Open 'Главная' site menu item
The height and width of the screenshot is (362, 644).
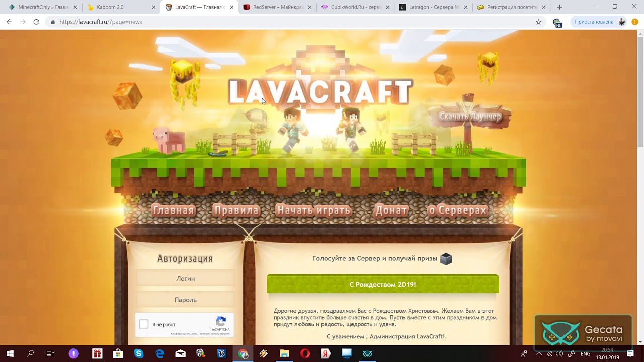[x=173, y=210]
